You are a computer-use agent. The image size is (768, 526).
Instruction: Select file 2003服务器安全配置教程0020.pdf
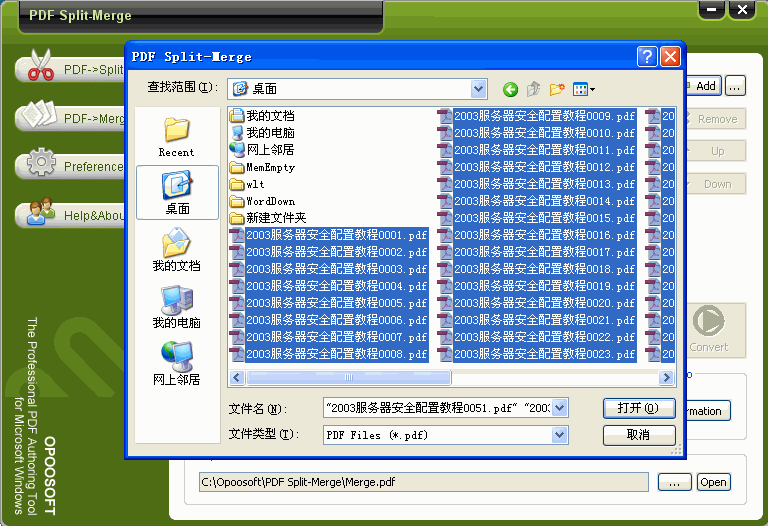pos(537,303)
